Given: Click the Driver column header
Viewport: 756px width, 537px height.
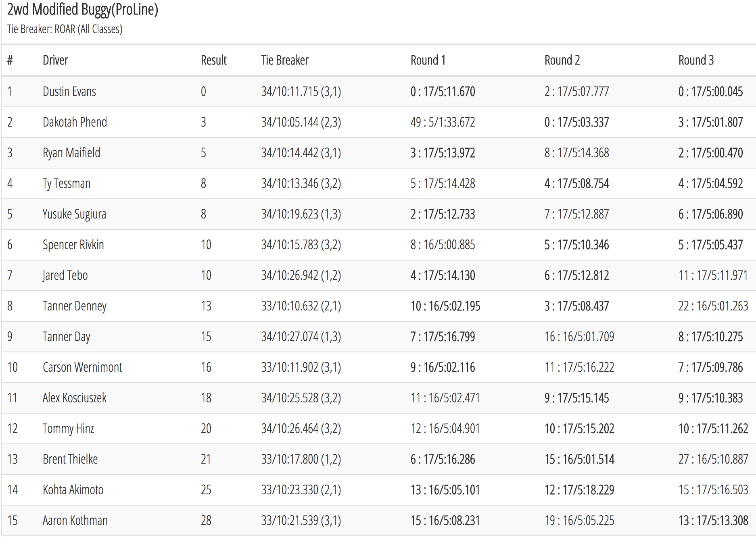Looking at the screenshot, I should pyautogui.click(x=55, y=60).
